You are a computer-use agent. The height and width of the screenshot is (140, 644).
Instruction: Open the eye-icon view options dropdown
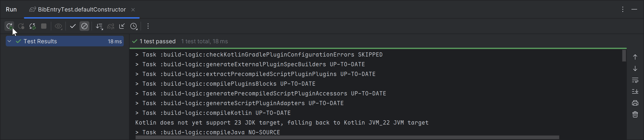point(59,26)
